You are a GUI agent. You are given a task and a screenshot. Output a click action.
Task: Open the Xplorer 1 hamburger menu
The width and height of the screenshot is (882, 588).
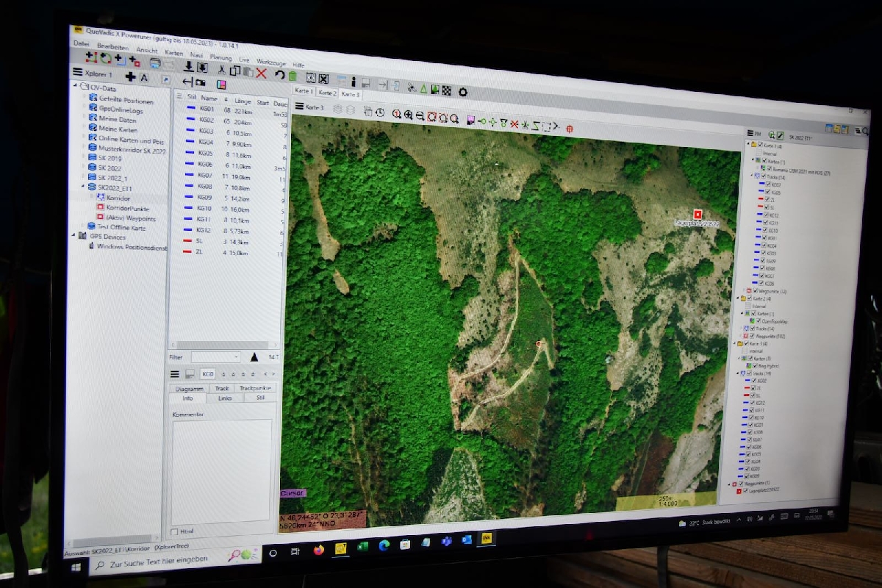click(x=77, y=73)
